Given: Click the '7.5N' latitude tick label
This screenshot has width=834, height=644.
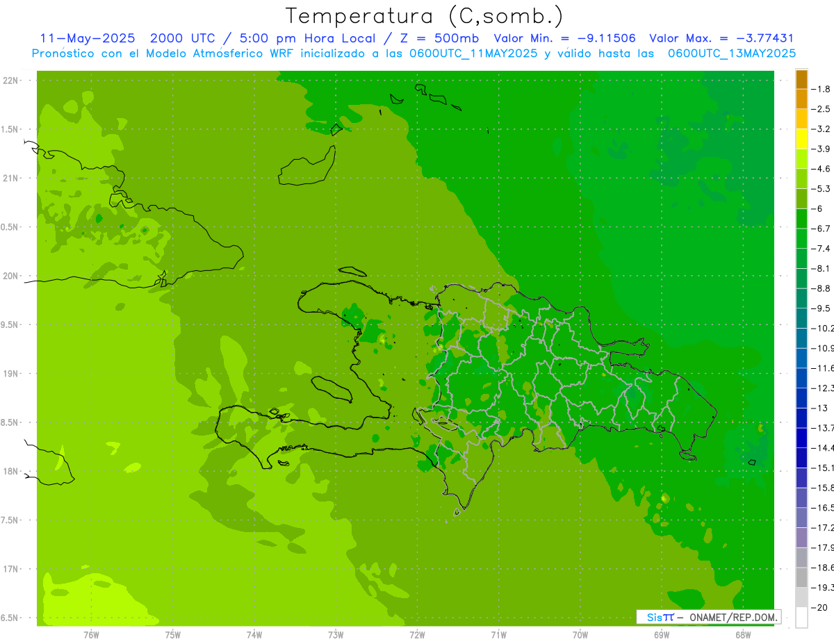Looking at the screenshot, I should point(10,520).
